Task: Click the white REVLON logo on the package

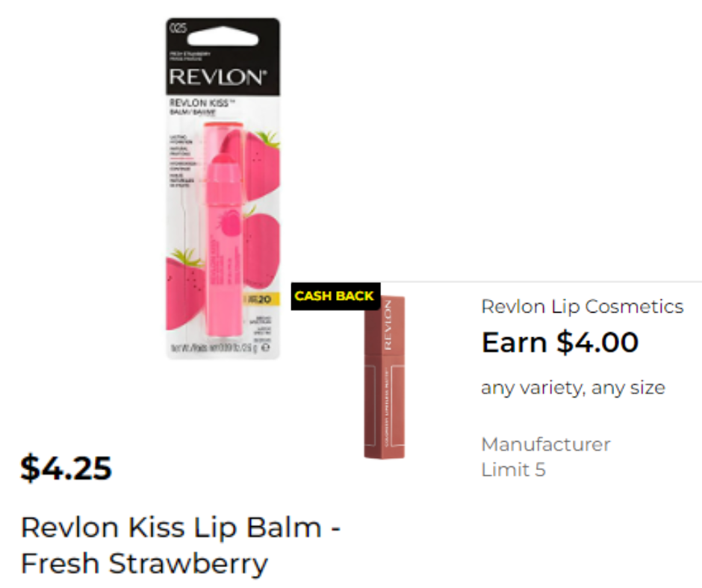Action: pyautogui.click(x=218, y=78)
